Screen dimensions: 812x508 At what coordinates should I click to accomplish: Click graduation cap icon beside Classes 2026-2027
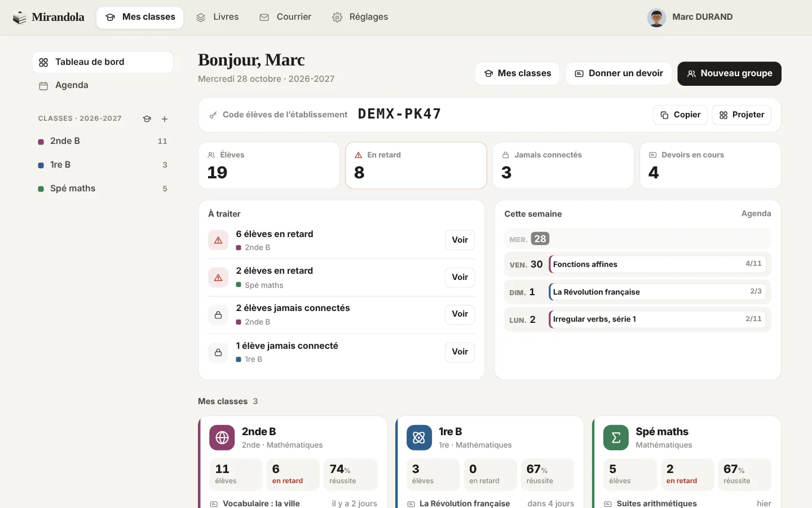(147, 119)
